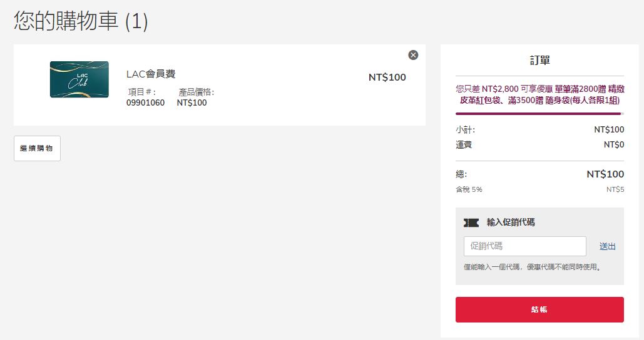Click the 僅能輸入一個代碼 notice text
The image size is (644, 340).
(533, 267)
